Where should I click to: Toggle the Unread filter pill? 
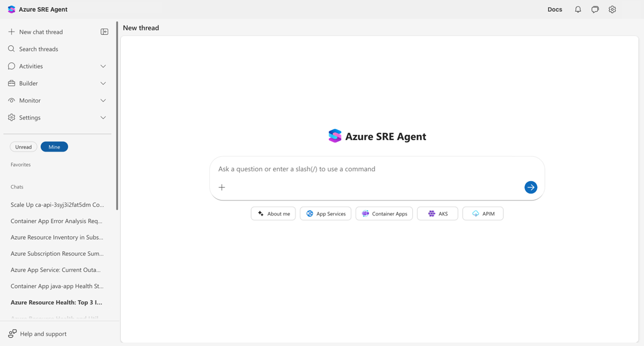click(x=24, y=147)
